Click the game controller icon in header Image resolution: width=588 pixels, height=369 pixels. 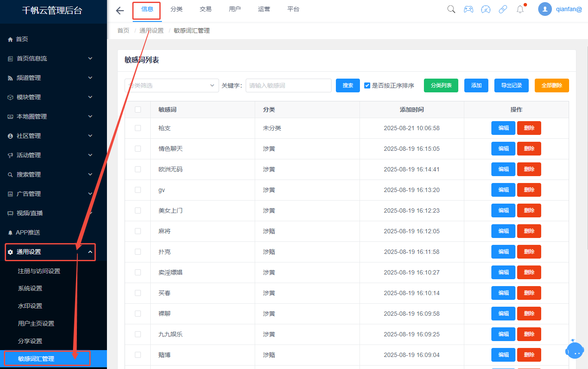(469, 9)
